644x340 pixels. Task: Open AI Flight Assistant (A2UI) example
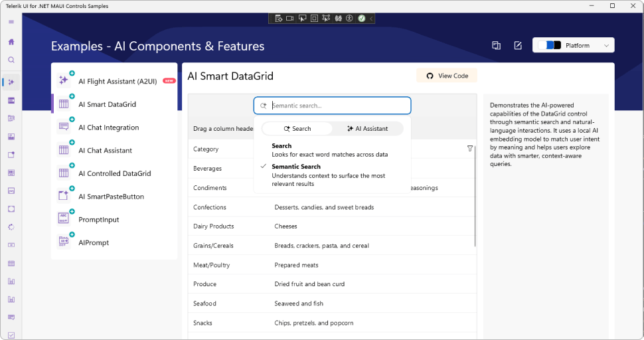tap(114, 81)
